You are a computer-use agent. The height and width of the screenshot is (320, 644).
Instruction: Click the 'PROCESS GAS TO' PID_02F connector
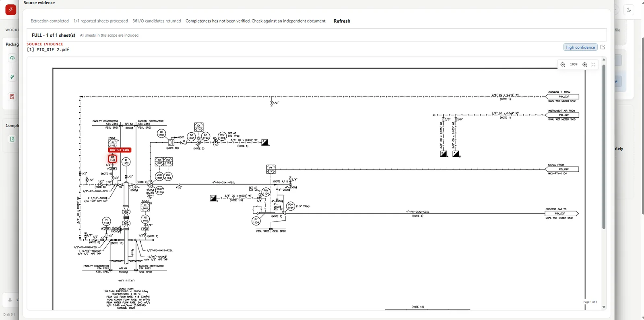pyautogui.click(x=562, y=213)
